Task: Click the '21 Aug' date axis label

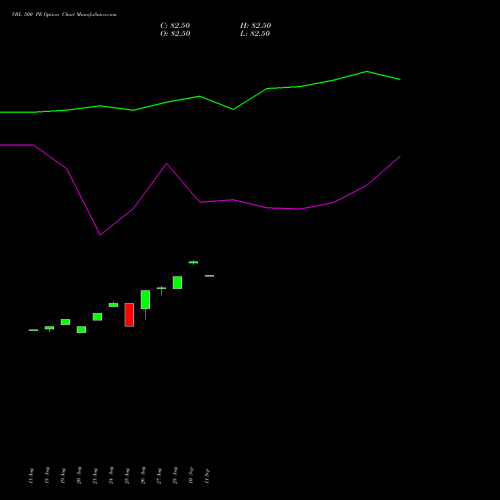Action: pyautogui.click(x=95, y=476)
